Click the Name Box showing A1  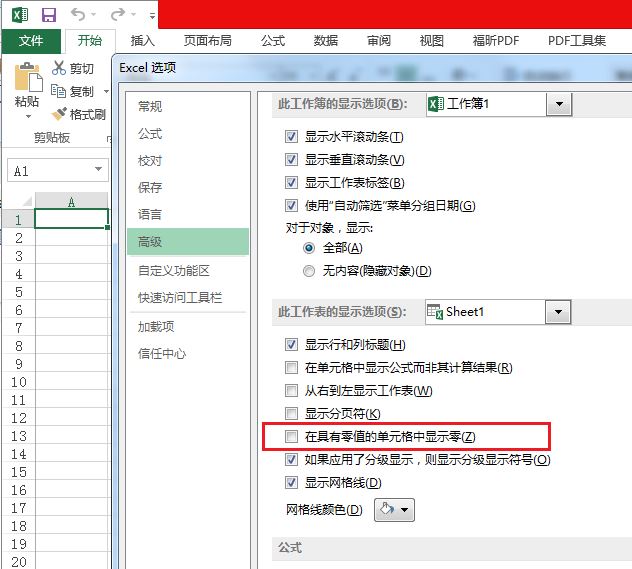tap(50, 170)
